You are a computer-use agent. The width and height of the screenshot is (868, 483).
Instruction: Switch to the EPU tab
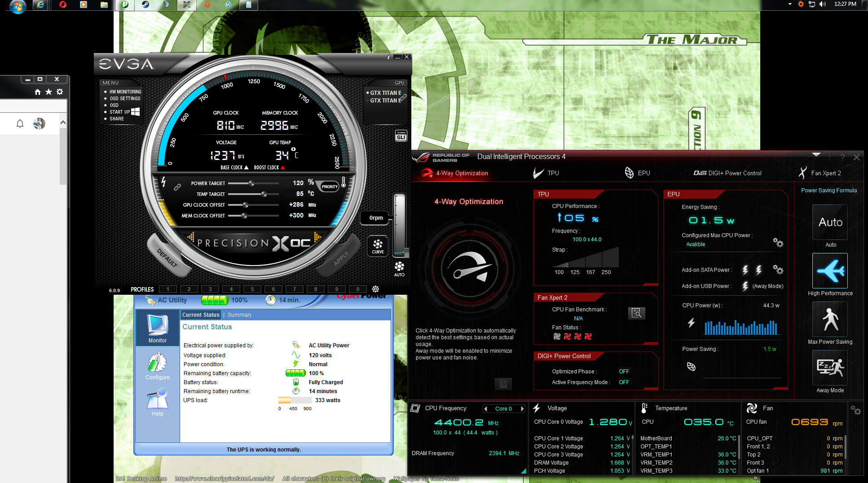tap(638, 173)
